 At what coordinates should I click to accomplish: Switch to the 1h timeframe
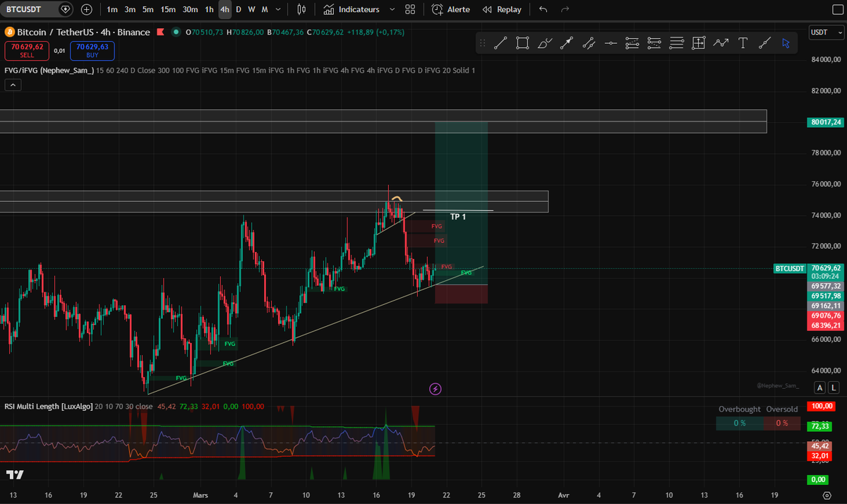[x=209, y=9]
